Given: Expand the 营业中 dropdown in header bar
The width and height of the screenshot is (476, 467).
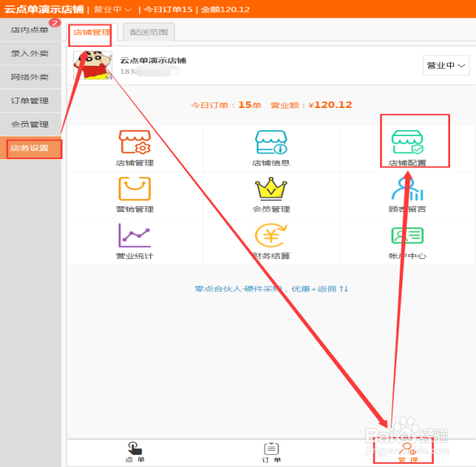Looking at the screenshot, I should [x=113, y=10].
